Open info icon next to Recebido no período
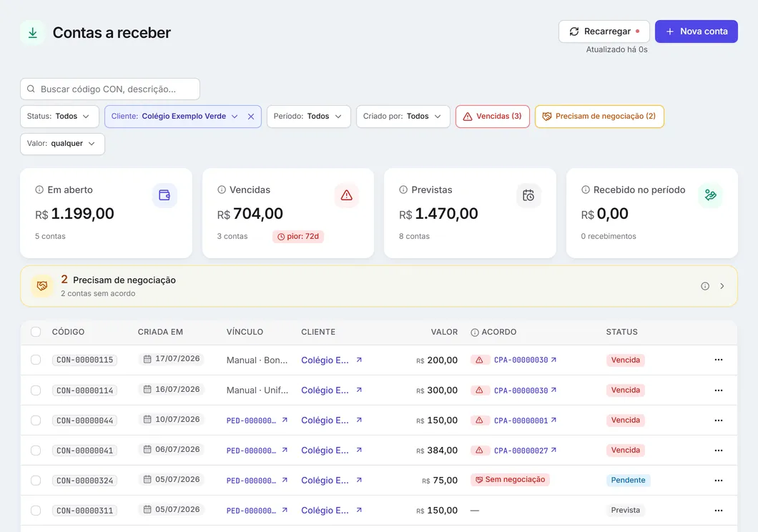This screenshot has height=532, width=758. [x=586, y=190]
